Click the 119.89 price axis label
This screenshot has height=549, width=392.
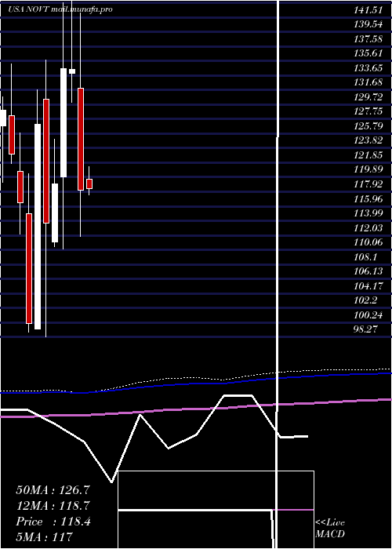[x=368, y=169]
